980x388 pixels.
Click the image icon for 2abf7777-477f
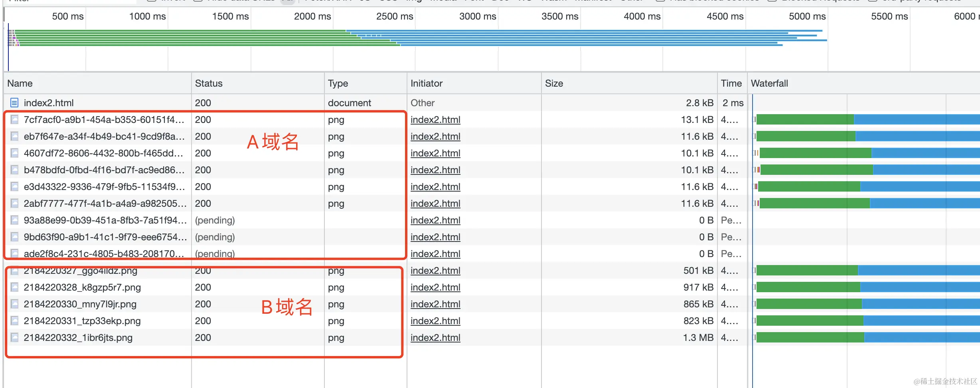(x=14, y=204)
